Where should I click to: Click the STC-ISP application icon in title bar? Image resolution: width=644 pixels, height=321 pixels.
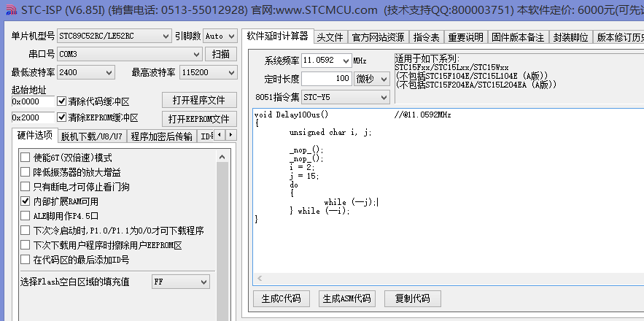point(11,9)
